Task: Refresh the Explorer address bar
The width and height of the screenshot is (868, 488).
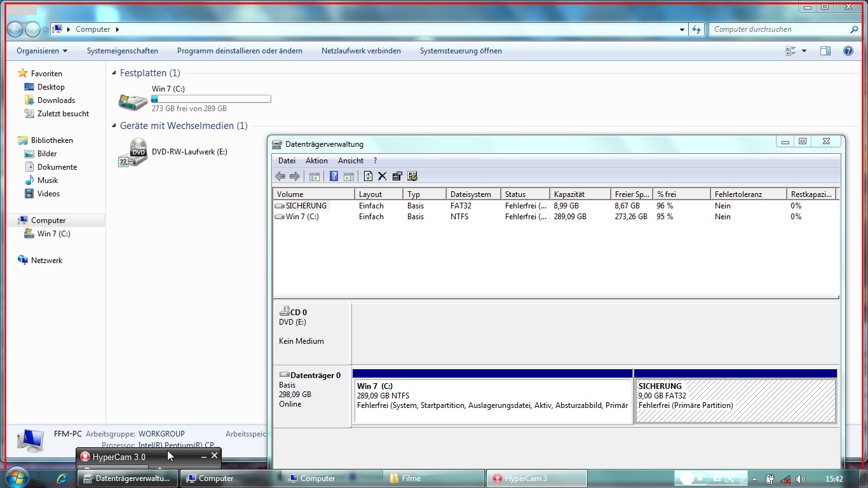Action: 696,29
